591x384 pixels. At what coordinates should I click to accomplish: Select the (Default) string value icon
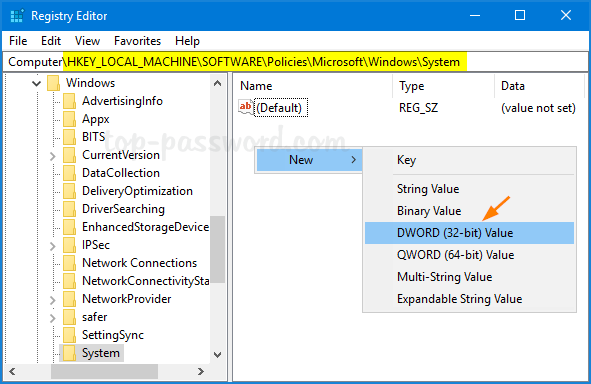(245, 107)
